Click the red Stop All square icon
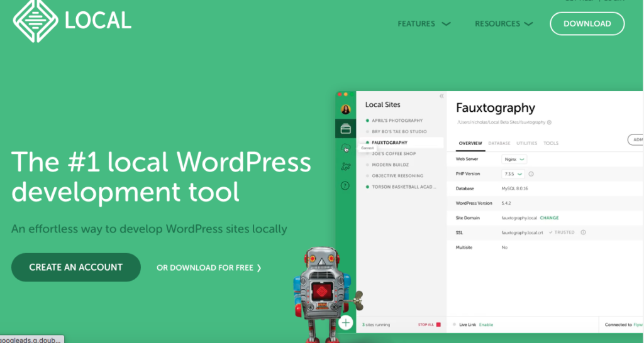The width and height of the screenshot is (644, 343). pos(438,325)
